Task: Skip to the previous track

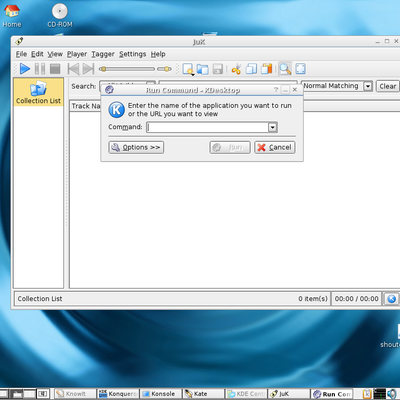Action: [x=73, y=69]
